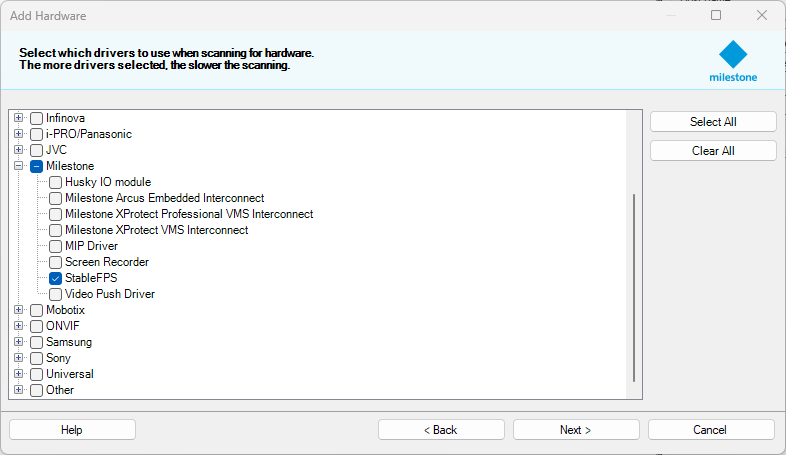Viewport: 786px width, 455px height.
Task: Expand the Sony driver group
Action: pos(18,358)
